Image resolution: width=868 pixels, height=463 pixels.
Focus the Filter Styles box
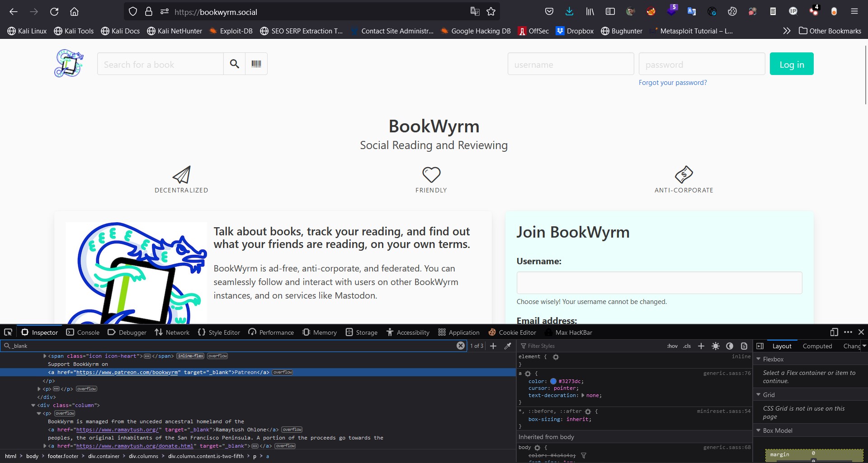click(x=590, y=346)
